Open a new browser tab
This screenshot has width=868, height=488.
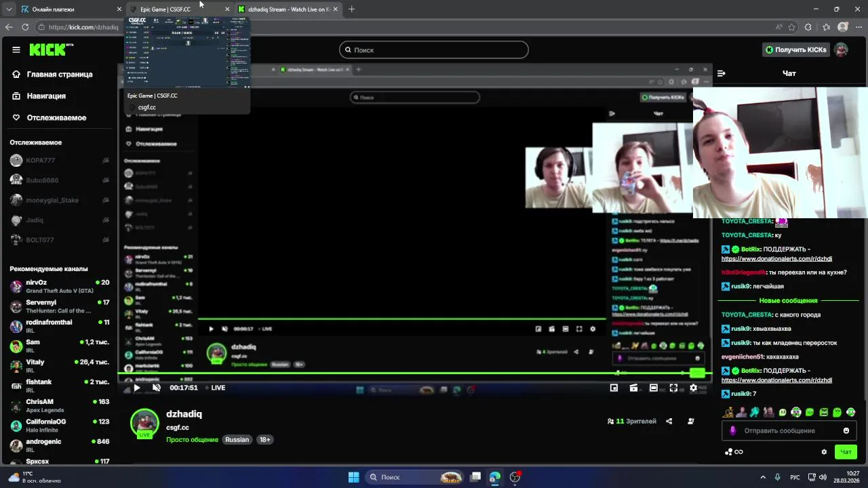[x=351, y=9]
